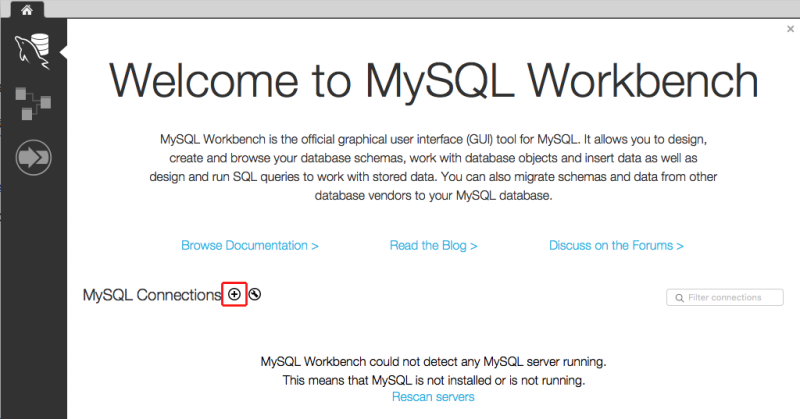The width and height of the screenshot is (800, 419).
Task: Click the Filter connections search field
Action: coord(724,297)
